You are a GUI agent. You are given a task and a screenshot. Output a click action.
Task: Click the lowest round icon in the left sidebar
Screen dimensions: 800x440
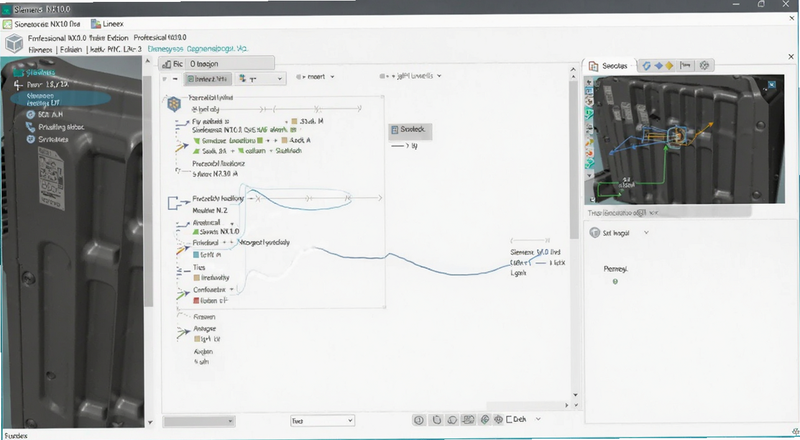point(30,139)
